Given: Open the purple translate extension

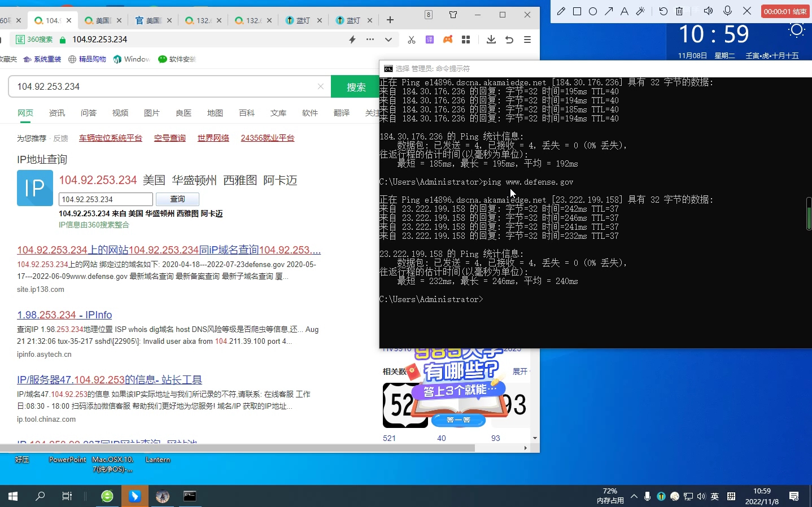Looking at the screenshot, I should tap(430, 40).
